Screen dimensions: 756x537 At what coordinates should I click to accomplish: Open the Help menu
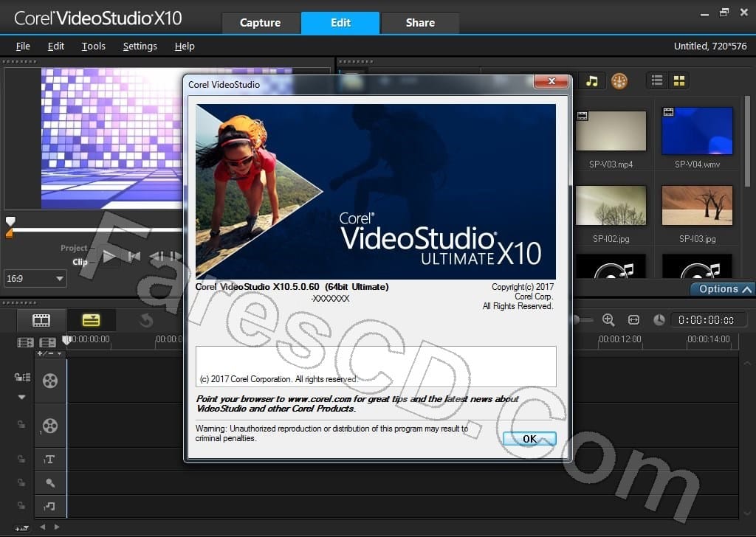pos(185,46)
